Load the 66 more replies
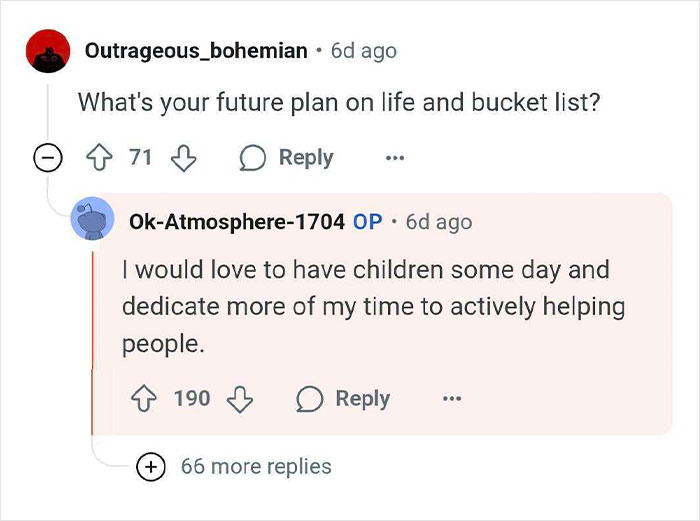This screenshot has height=521, width=700. [x=256, y=466]
